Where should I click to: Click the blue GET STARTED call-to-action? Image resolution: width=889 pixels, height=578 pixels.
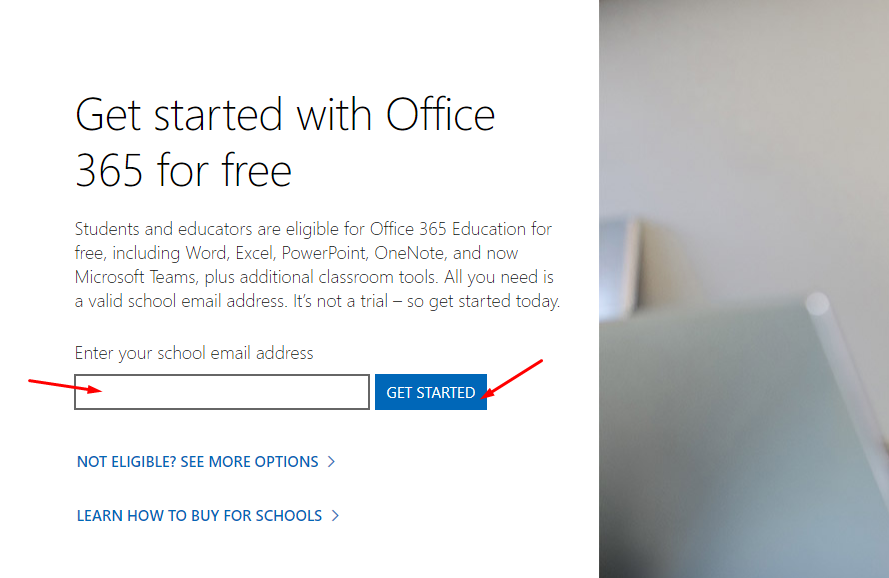click(x=430, y=392)
